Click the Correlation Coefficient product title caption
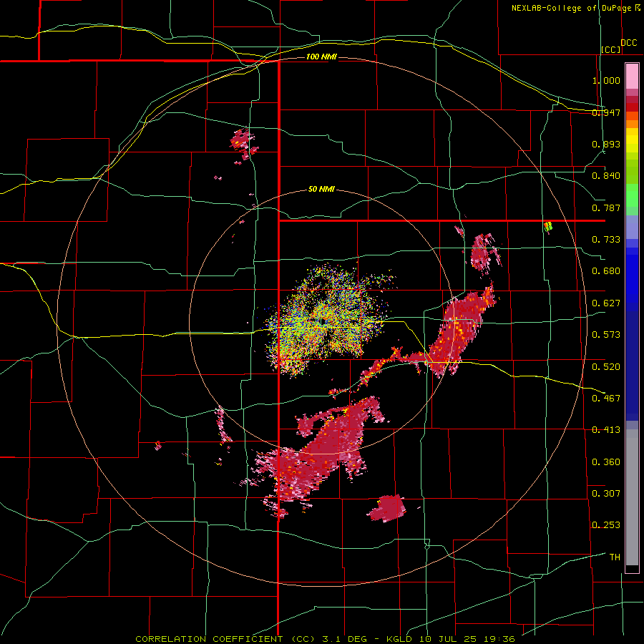Viewport: 644px width, 644px height. 325,639
